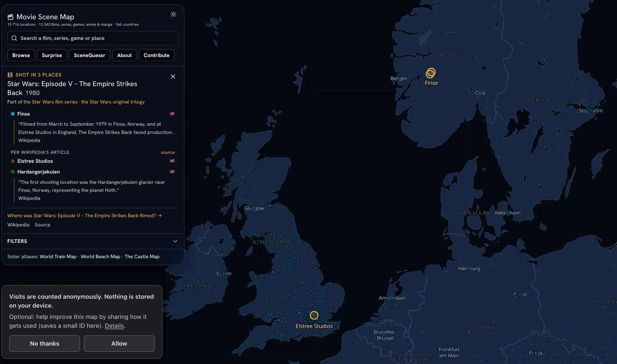Viewport: 617px width, 364px height.
Task: Click the Finse marker ring on the map
Action: tap(431, 73)
